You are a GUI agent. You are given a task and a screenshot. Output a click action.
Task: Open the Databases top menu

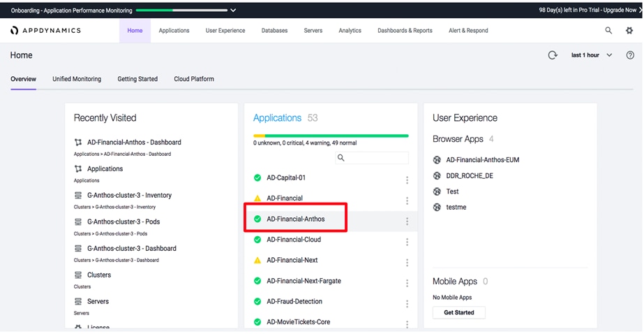pyautogui.click(x=274, y=31)
